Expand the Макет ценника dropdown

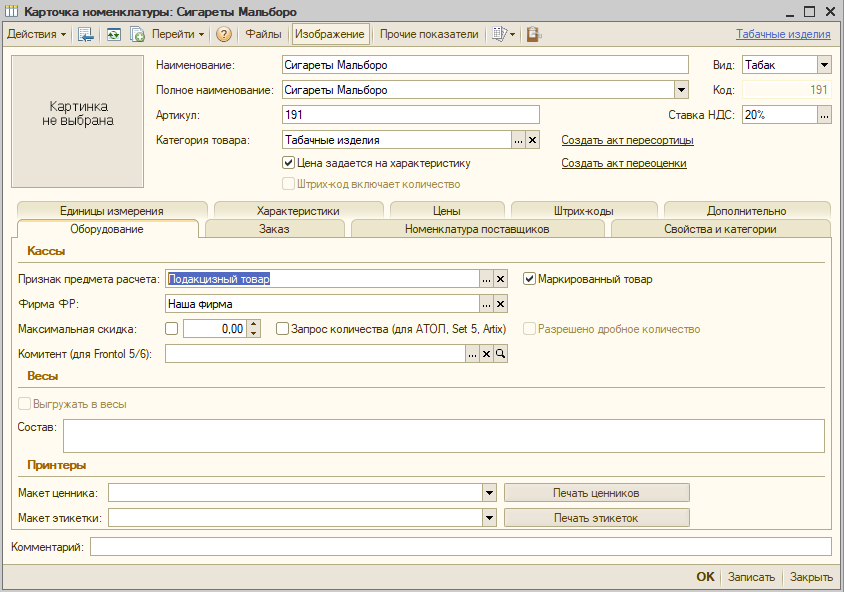[x=489, y=492]
